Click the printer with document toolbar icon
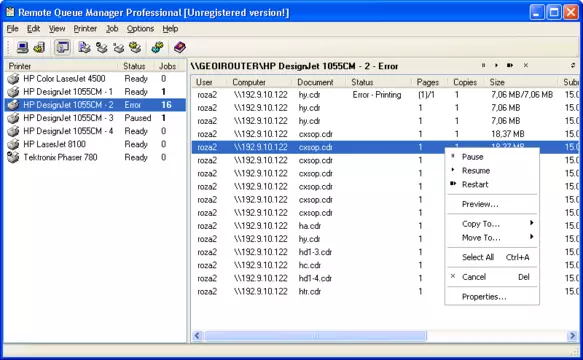This screenshot has width=583, height=360. click(x=85, y=47)
